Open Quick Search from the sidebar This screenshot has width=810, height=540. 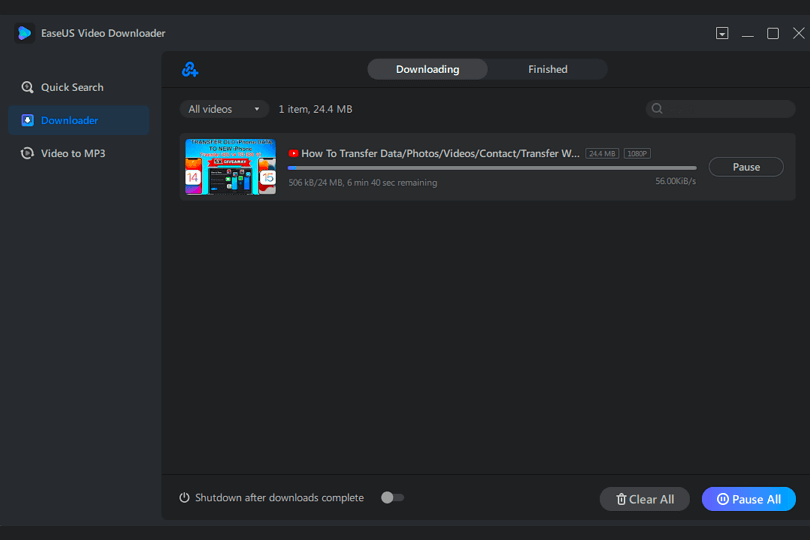(x=72, y=88)
